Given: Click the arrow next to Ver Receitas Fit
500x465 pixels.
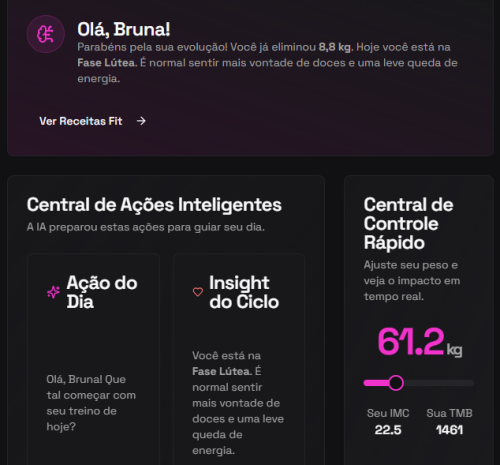Looking at the screenshot, I should (141, 121).
